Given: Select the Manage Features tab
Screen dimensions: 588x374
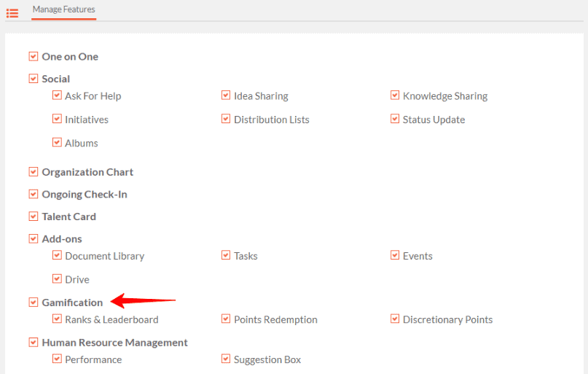Looking at the screenshot, I should coord(63,9).
